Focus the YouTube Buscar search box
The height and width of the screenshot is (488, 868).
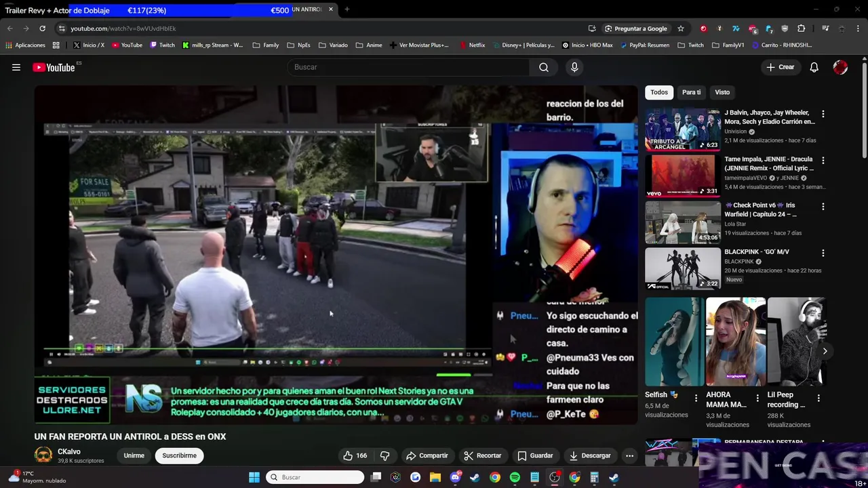point(408,67)
